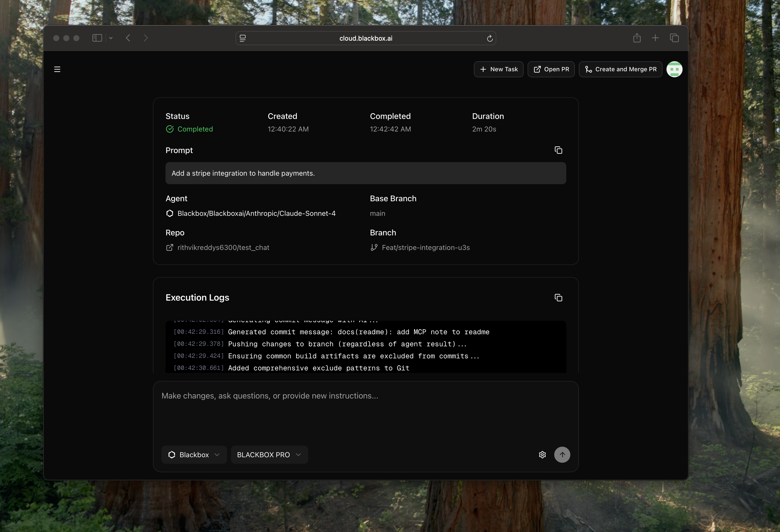
Task: Open task settings gear icon
Action: (542, 455)
